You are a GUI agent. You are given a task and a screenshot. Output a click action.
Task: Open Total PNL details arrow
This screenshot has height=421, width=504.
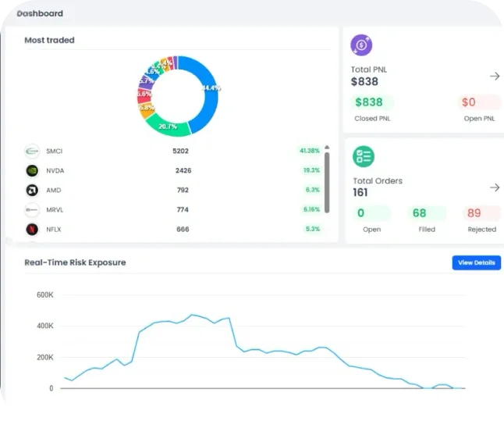point(494,76)
